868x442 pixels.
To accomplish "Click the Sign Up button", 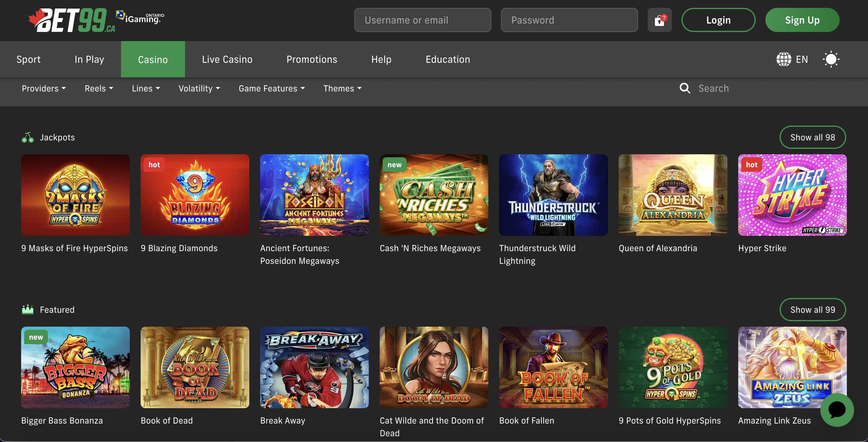I will coord(802,20).
